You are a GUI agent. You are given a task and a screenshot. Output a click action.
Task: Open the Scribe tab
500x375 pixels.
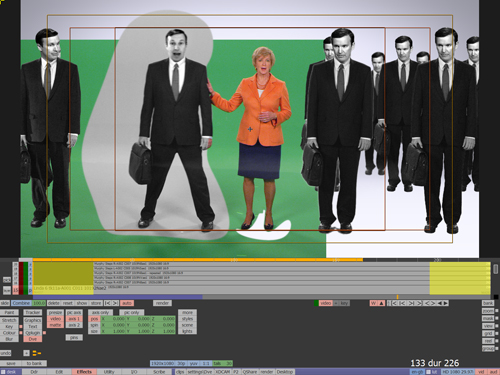[x=159, y=372]
